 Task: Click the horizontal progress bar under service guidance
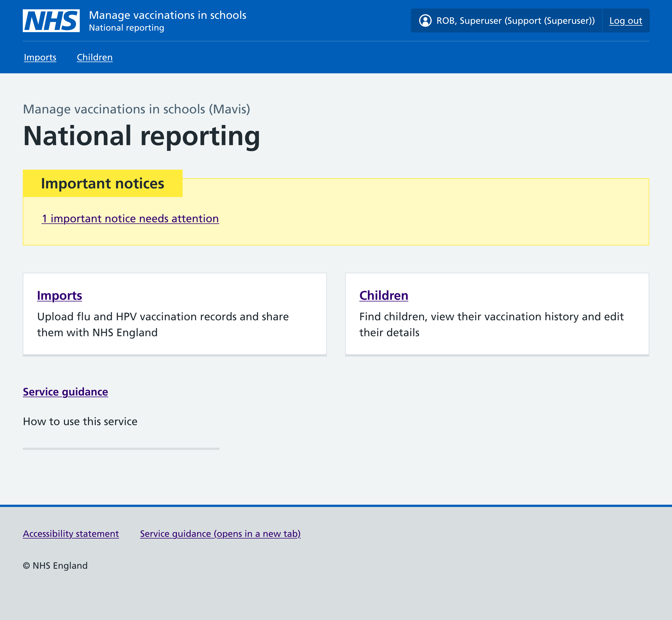pyautogui.click(x=121, y=448)
